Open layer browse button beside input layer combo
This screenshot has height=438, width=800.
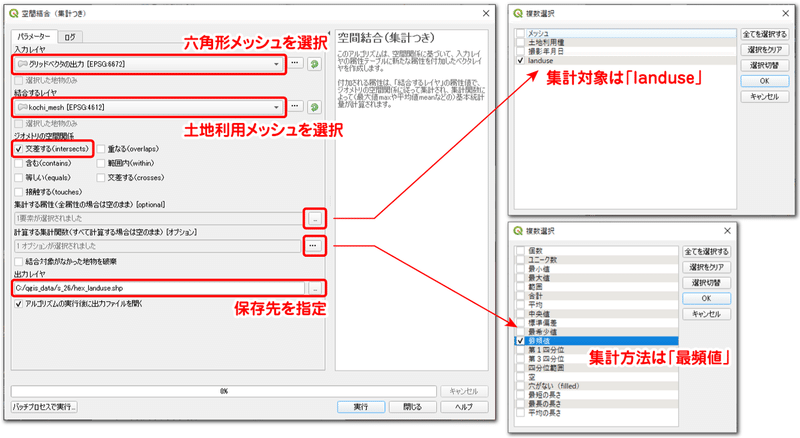[295, 63]
